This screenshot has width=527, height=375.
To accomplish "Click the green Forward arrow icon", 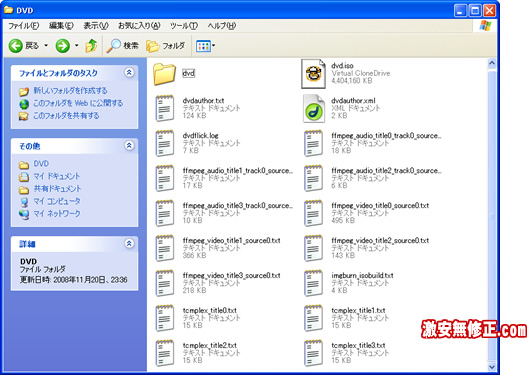I will (x=63, y=45).
